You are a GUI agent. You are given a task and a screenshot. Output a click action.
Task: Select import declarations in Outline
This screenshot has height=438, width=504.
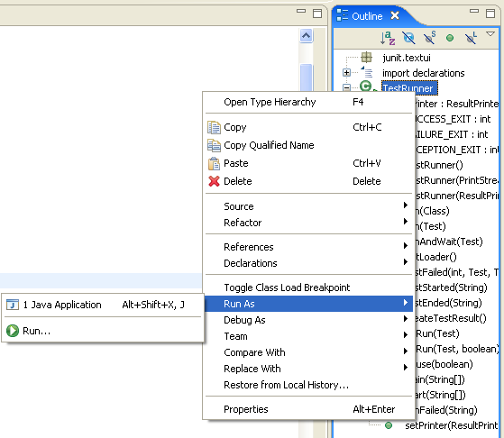pyautogui.click(x=424, y=73)
